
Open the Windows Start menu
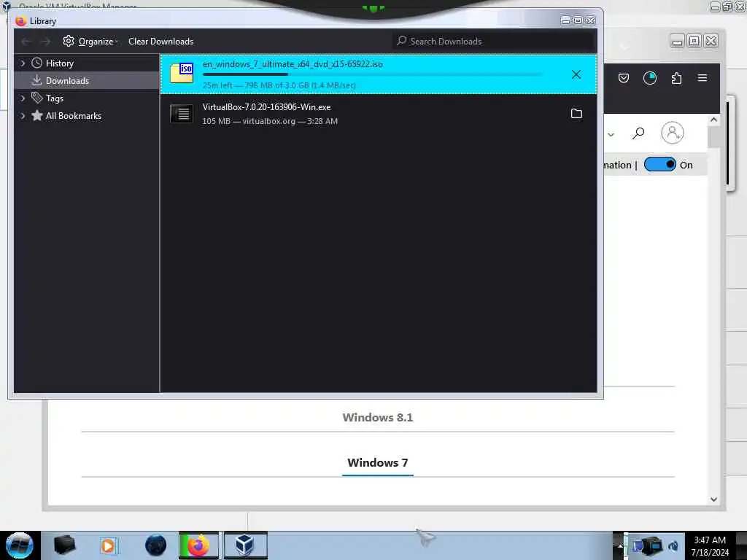click(20, 545)
